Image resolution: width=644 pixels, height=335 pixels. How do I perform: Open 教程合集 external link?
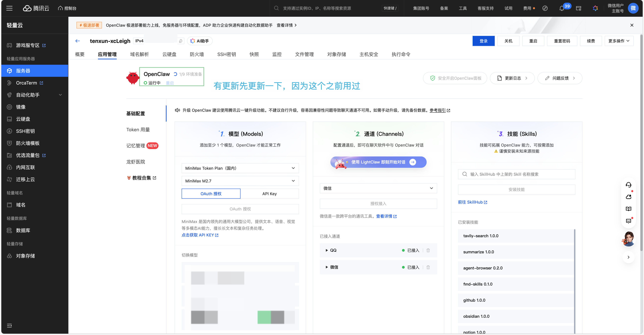click(142, 178)
